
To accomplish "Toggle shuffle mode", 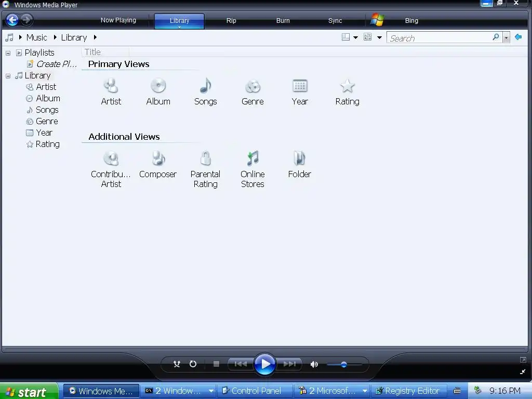I will click(x=177, y=364).
